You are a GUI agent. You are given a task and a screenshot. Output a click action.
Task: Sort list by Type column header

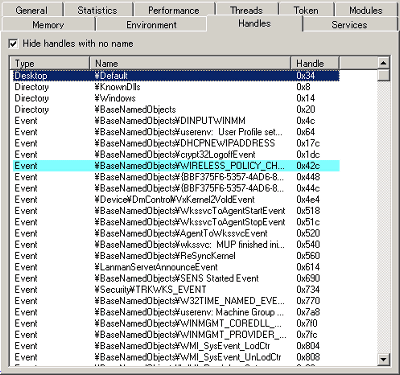coord(51,63)
